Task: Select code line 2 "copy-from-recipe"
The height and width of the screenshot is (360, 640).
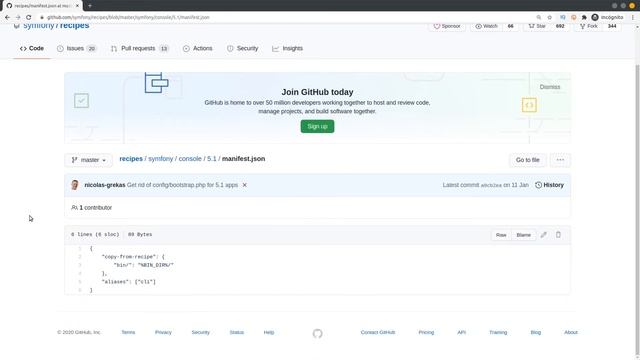Action: click(x=133, y=257)
